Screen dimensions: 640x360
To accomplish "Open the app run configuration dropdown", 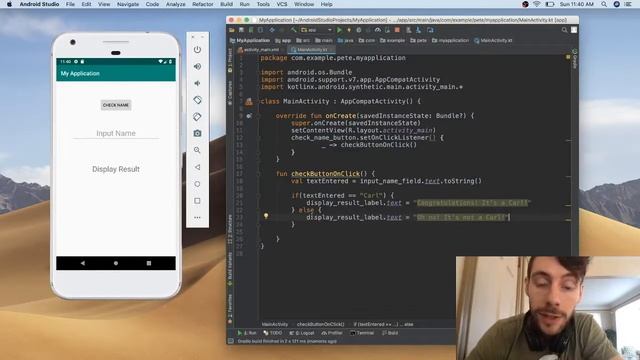I will pyautogui.click(x=317, y=30).
